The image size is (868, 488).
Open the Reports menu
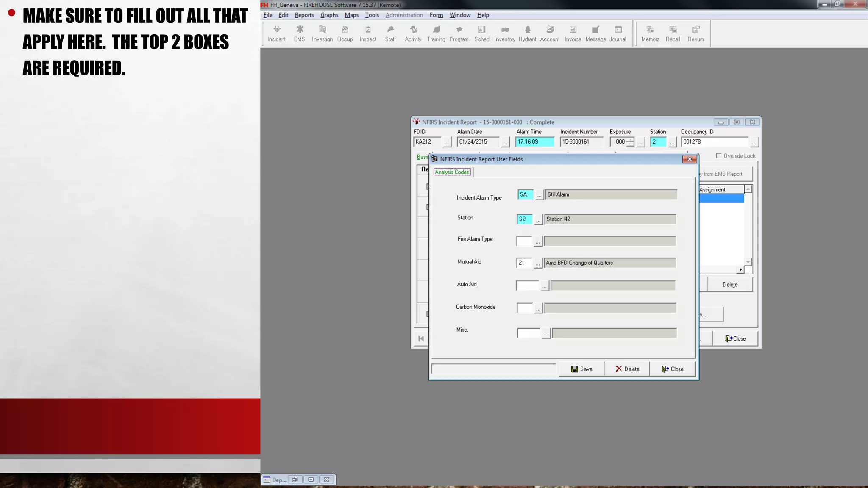[304, 15]
